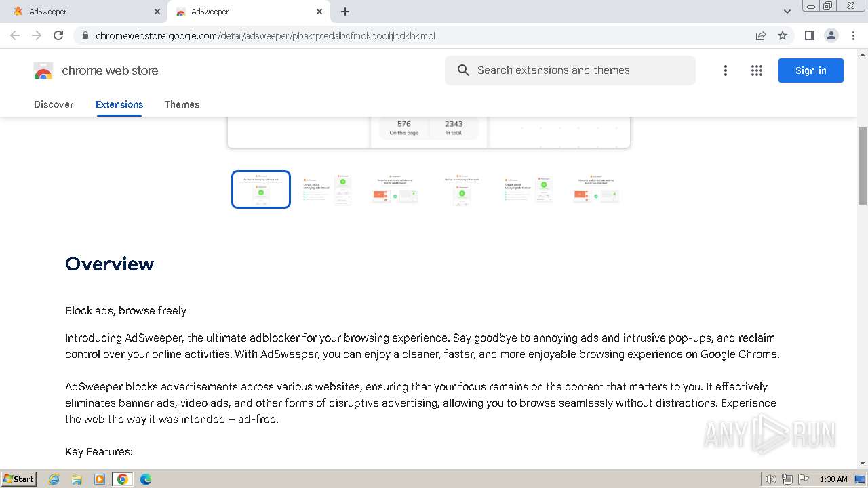Bookmark this tab with the star icon
This screenshot has width=868, height=488.
tap(783, 36)
